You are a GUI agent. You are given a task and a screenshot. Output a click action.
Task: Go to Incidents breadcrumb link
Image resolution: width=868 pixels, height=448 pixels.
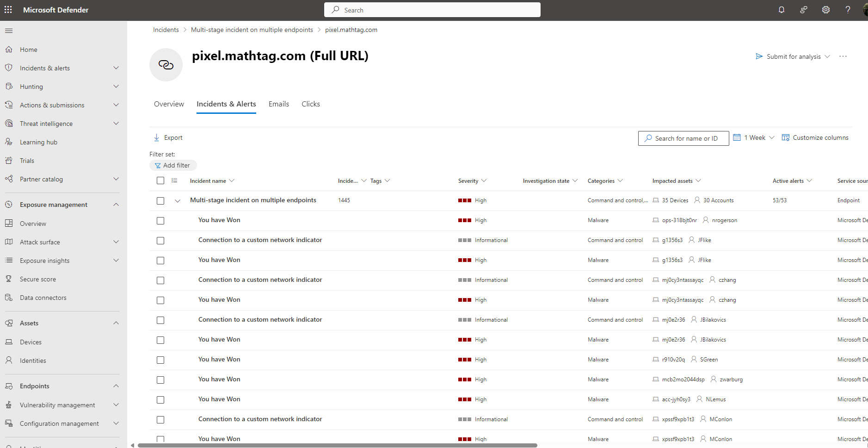(166, 30)
